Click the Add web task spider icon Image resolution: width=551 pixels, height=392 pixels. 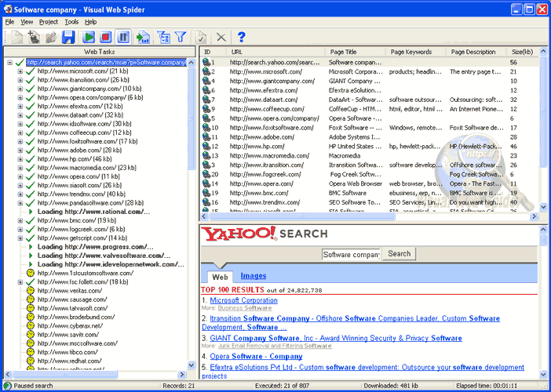point(34,37)
